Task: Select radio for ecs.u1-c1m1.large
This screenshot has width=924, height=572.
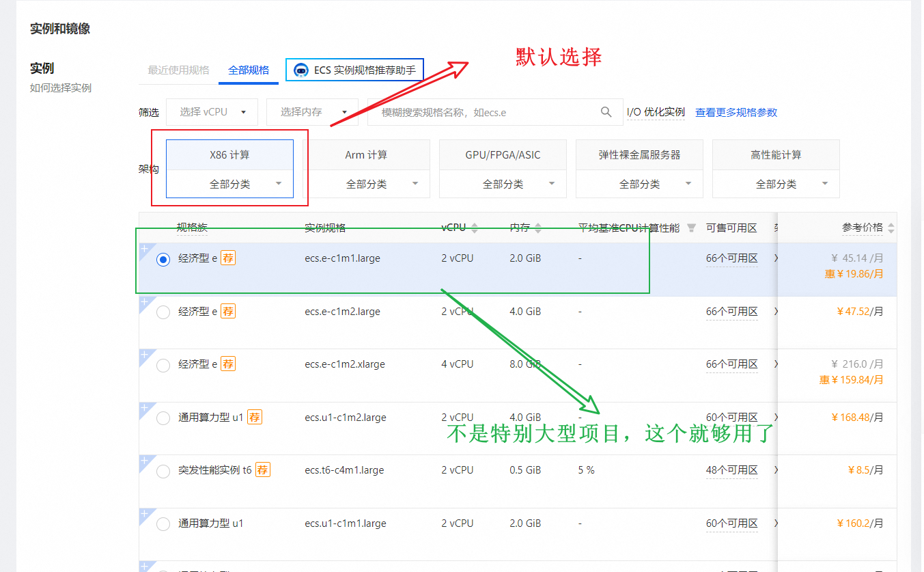Action: [x=163, y=524]
